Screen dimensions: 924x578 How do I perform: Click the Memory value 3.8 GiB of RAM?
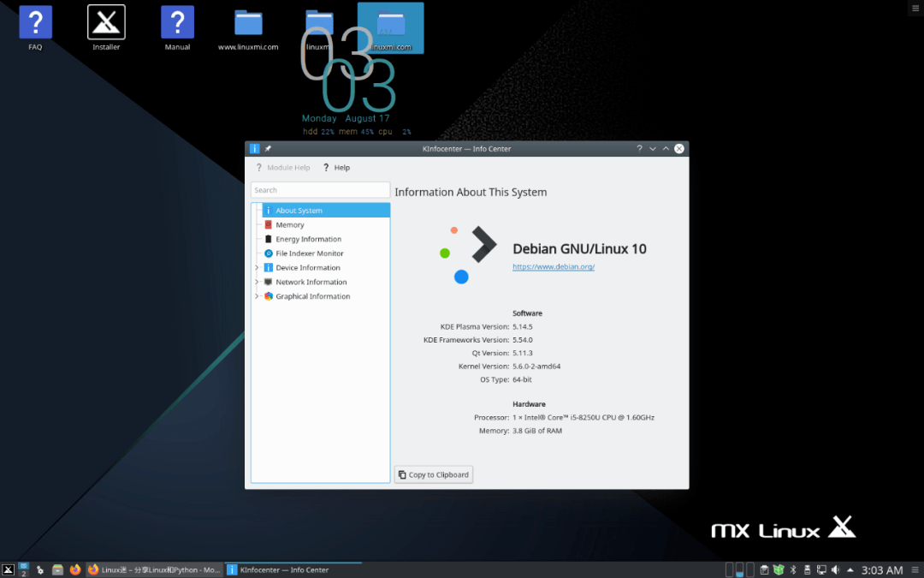click(536, 431)
